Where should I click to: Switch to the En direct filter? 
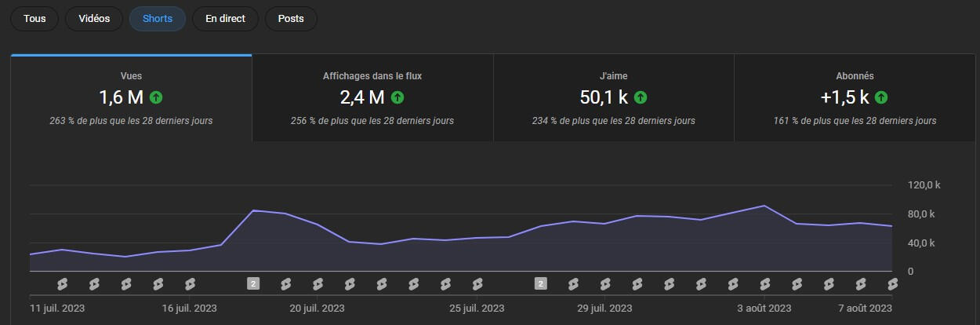pyautogui.click(x=225, y=19)
